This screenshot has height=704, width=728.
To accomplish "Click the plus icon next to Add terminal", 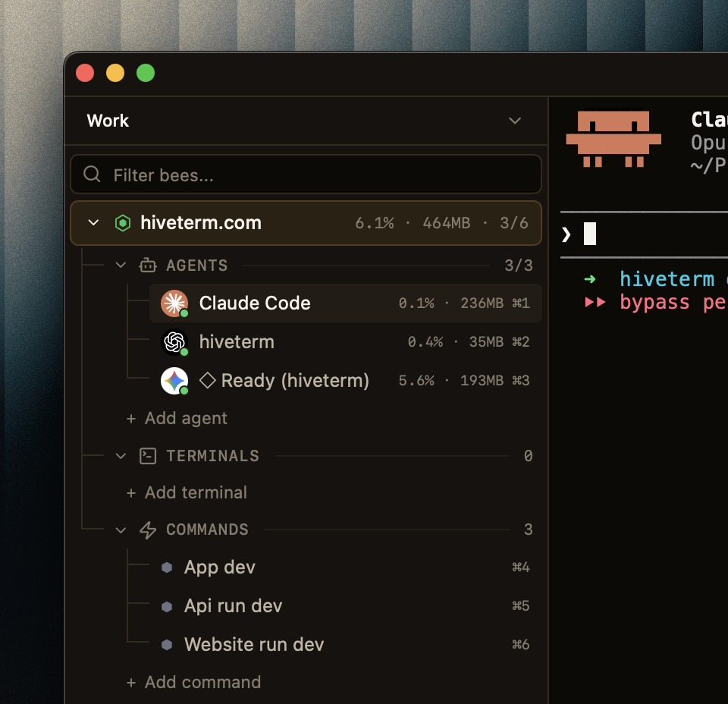I will coord(131,493).
